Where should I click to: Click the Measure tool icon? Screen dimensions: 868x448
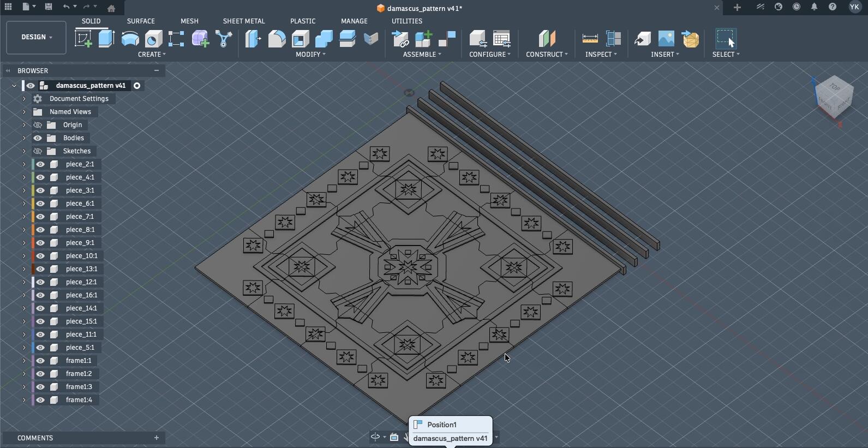click(x=590, y=39)
